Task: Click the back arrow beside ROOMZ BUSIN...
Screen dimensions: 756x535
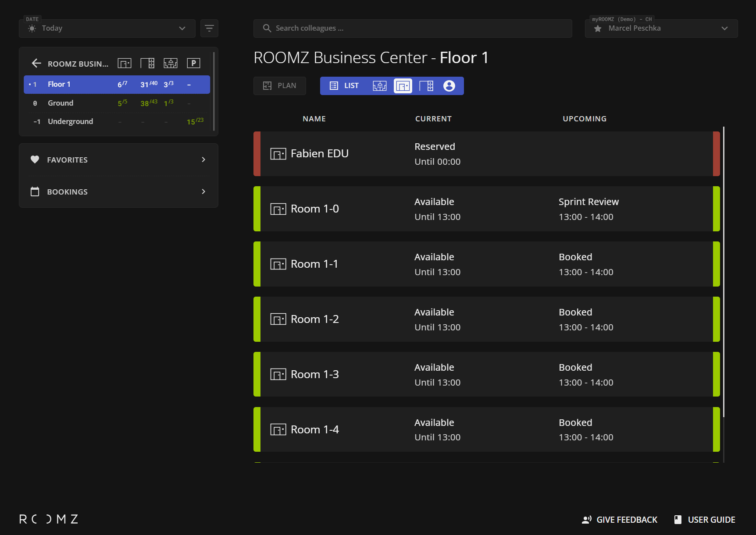Action: tap(36, 64)
